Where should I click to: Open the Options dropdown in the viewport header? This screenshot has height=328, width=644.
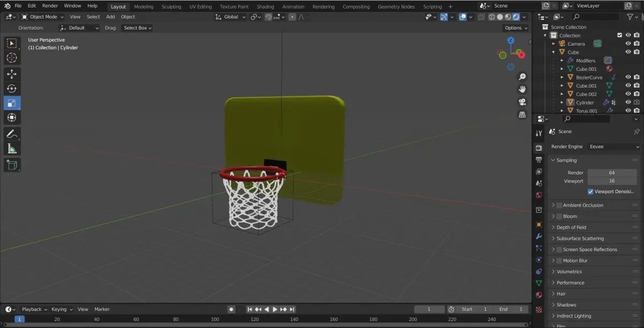click(516, 28)
